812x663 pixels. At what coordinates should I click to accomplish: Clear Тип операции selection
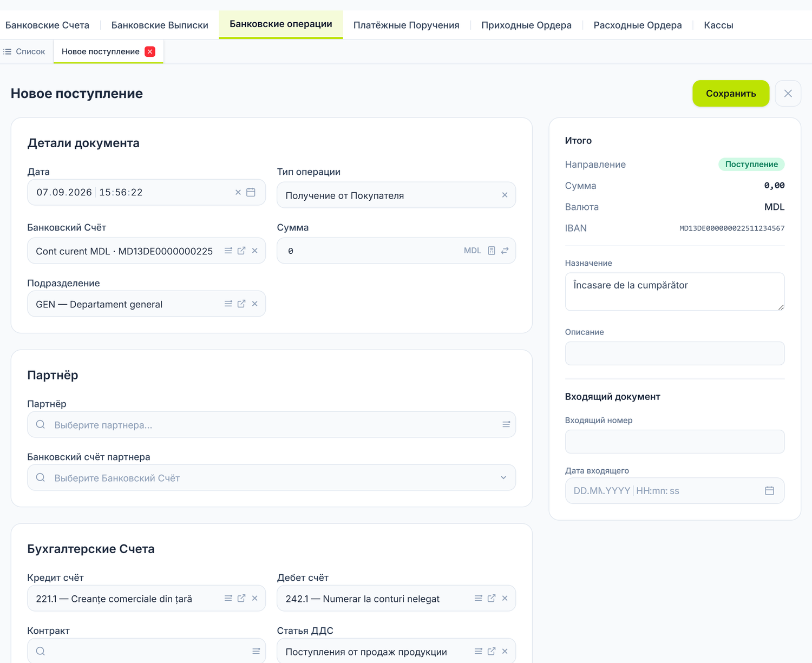tap(505, 195)
